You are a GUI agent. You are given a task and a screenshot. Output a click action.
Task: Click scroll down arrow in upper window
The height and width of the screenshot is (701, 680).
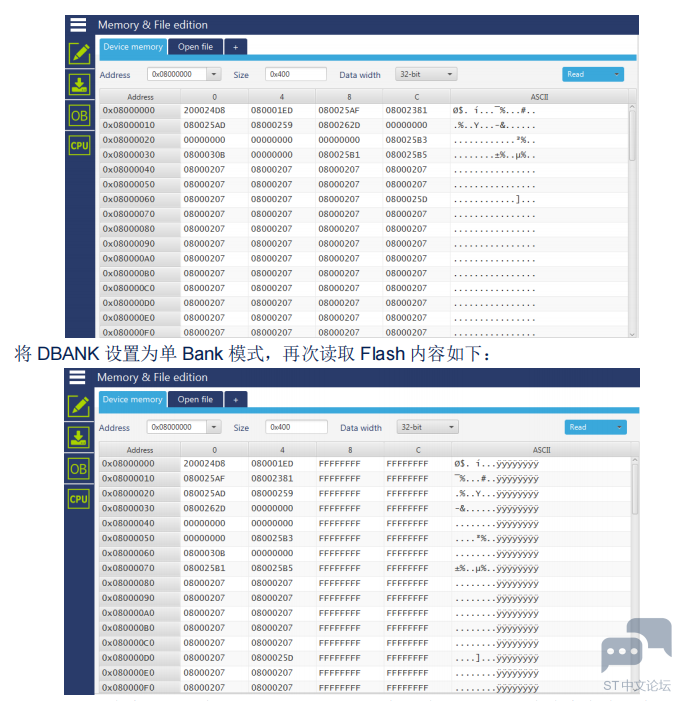coord(632,334)
